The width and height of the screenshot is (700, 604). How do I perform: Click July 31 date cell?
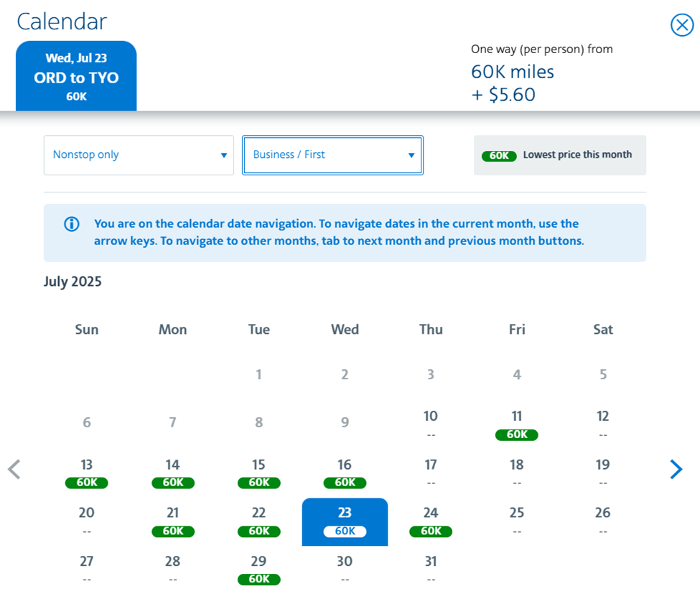tap(431, 570)
